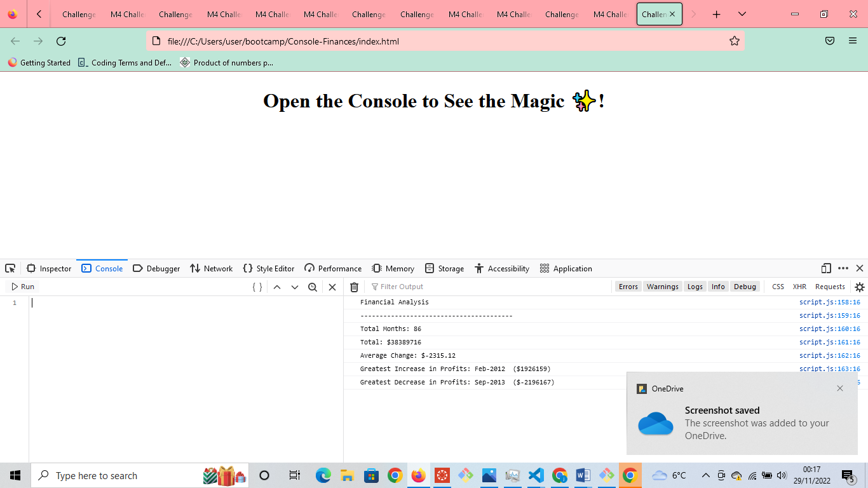Toggle the Warnings filter
This screenshot has width=868, height=488.
tap(663, 287)
